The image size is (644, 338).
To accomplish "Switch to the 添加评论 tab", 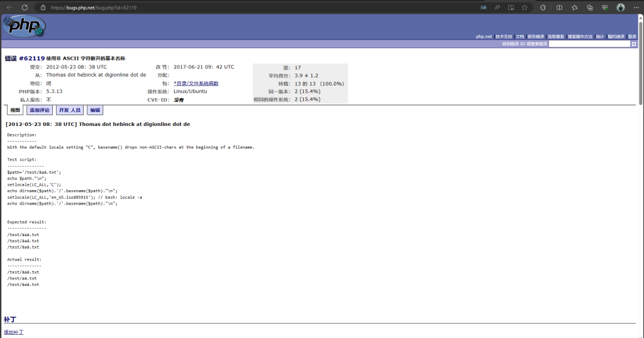I will (x=40, y=110).
